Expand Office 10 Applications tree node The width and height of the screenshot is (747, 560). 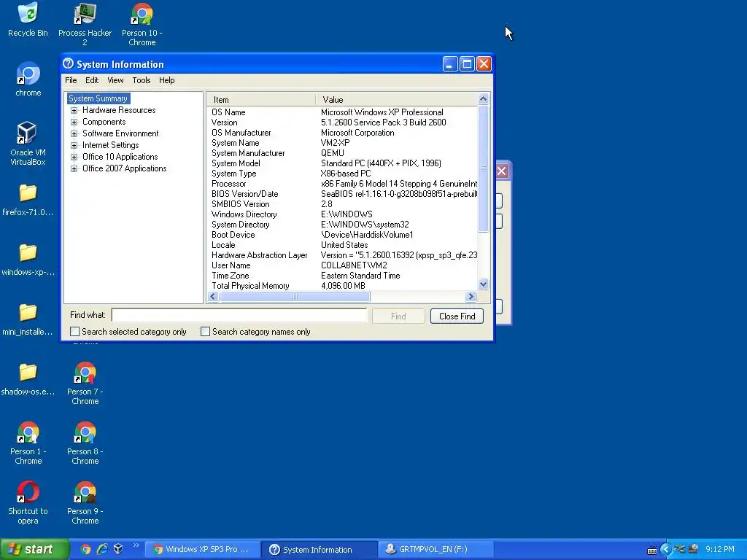point(74,157)
